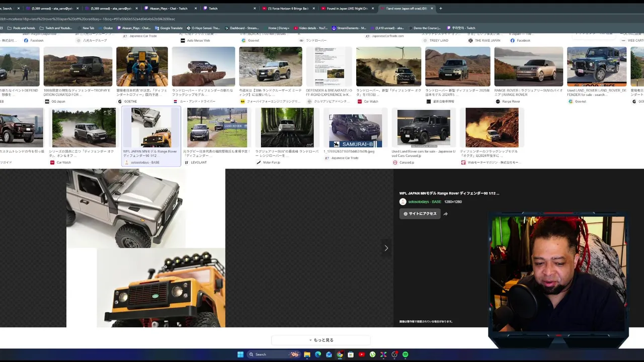Click the Carused.jp source icon
Screen dimensions: 644x362
(x=395, y=162)
